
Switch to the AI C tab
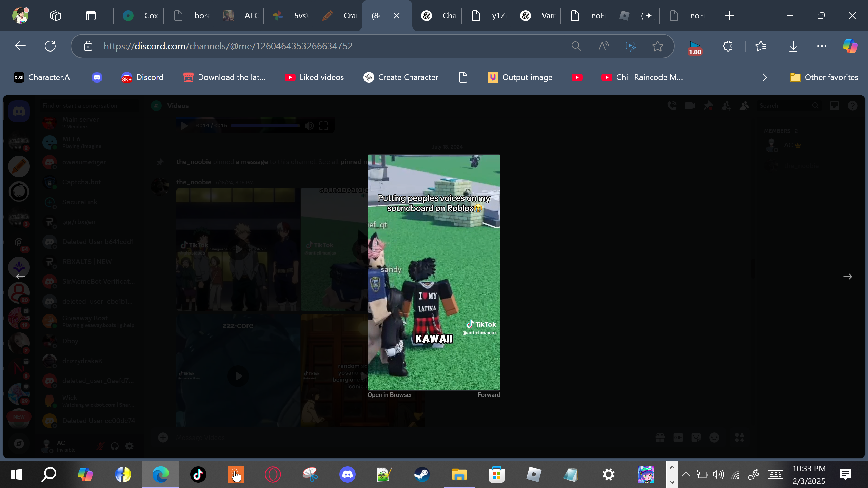click(x=240, y=16)
